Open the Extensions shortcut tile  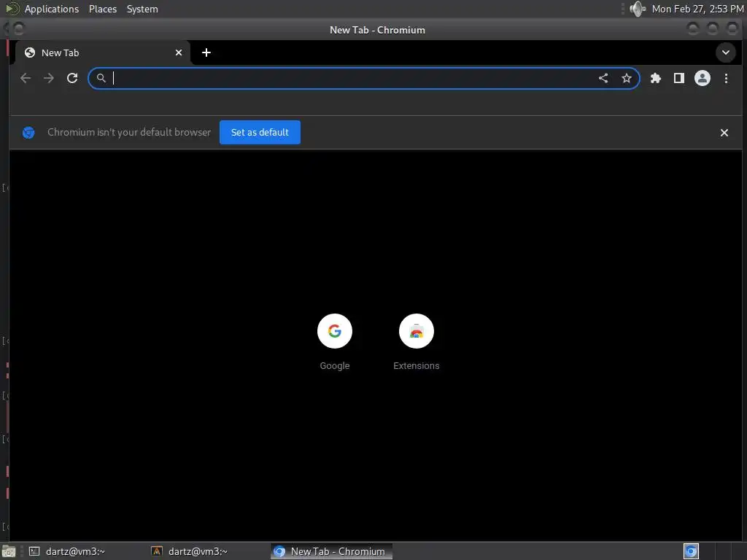(x=417, y=343)
